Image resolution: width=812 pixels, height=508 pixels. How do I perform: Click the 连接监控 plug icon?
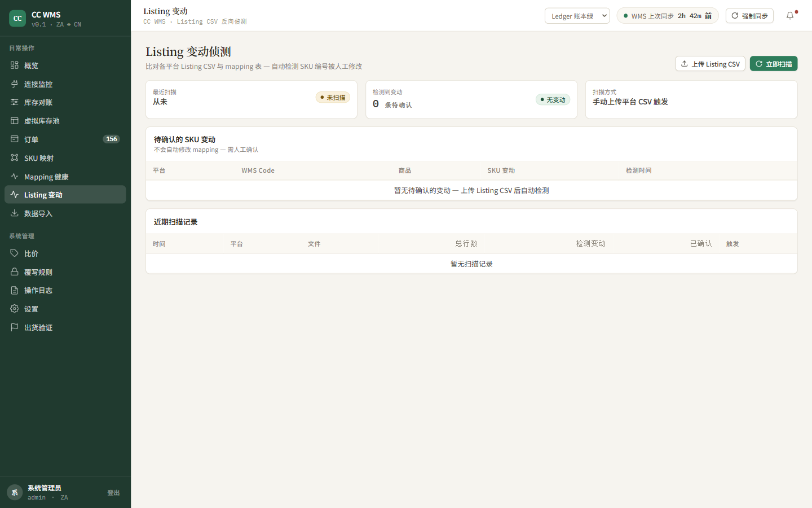pos(15,84)
